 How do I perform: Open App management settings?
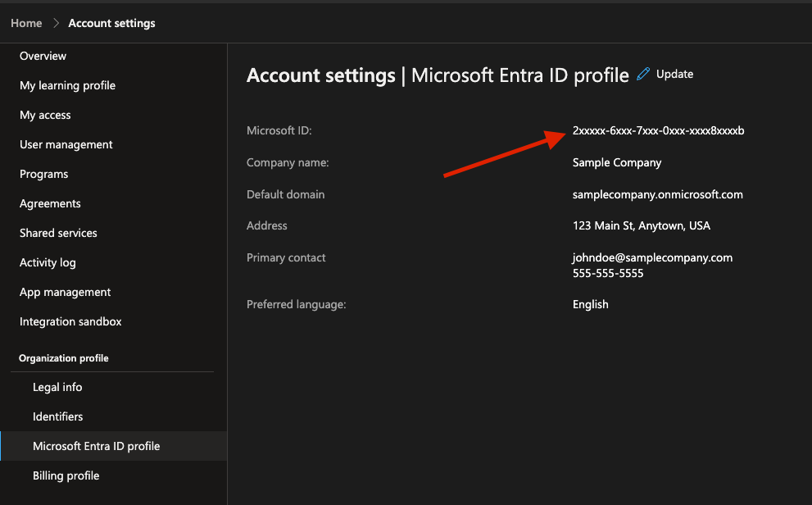(65, 292)
